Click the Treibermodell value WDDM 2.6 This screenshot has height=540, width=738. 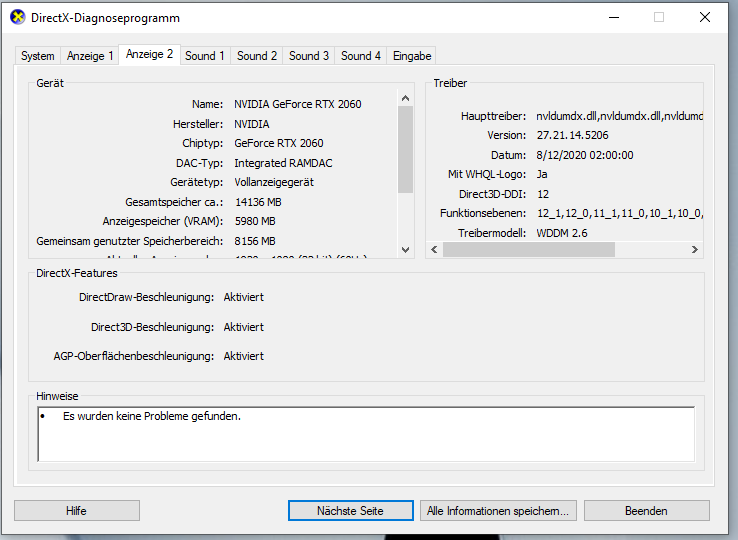(562, 233)
